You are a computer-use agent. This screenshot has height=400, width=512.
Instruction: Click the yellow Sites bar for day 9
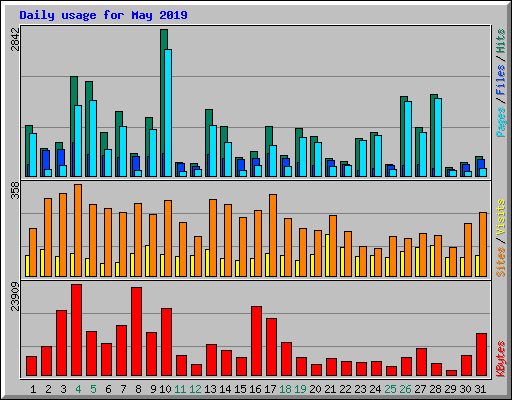click(x=147, y=261)
